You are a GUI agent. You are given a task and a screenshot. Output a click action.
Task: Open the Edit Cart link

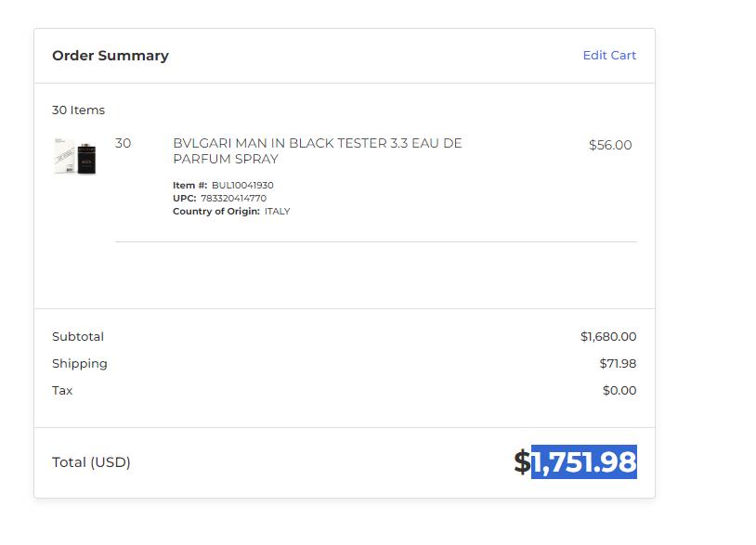(609, 56)
